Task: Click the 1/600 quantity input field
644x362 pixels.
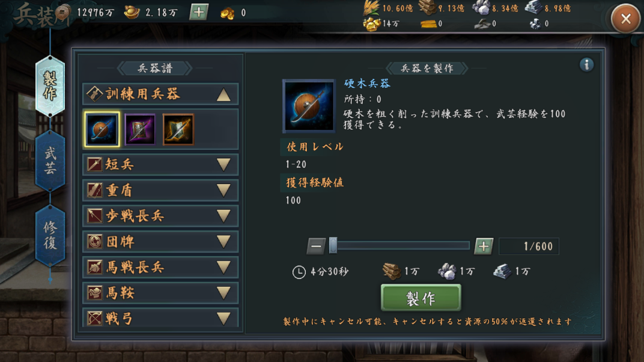Action: 529,246
